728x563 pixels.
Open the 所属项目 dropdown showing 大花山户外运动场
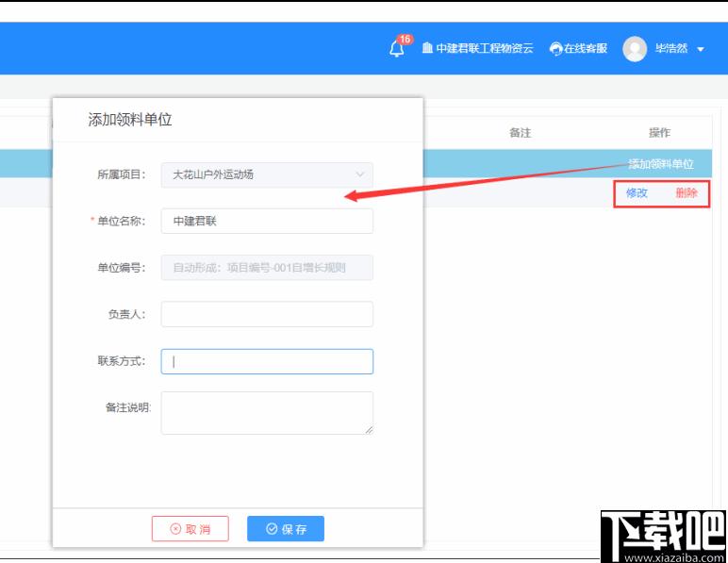tap(267, 175)
